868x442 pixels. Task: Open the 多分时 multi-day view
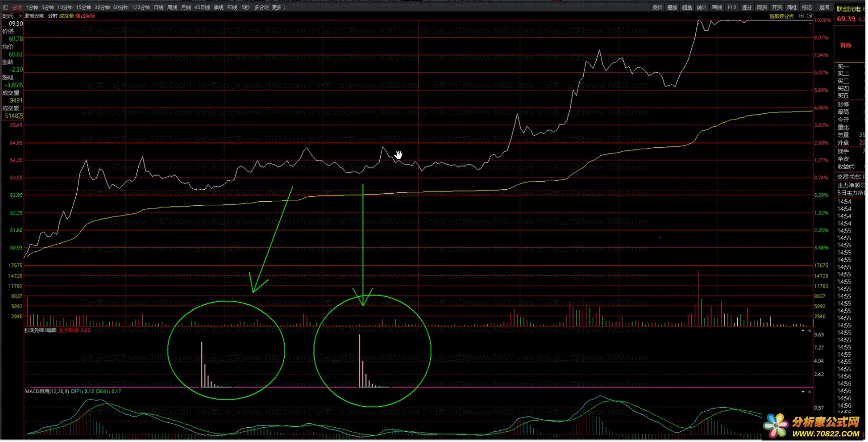(261, 8)
